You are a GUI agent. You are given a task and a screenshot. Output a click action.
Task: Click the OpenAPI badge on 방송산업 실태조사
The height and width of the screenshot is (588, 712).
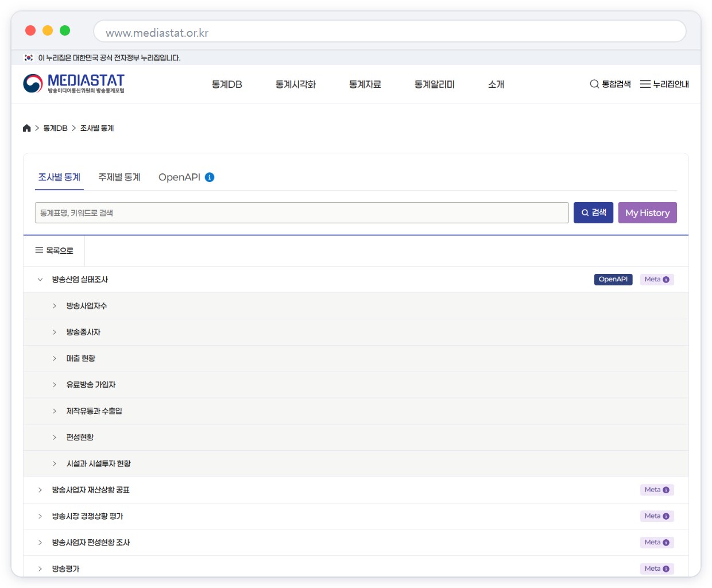pyautogui.click(x=613, y=280)
